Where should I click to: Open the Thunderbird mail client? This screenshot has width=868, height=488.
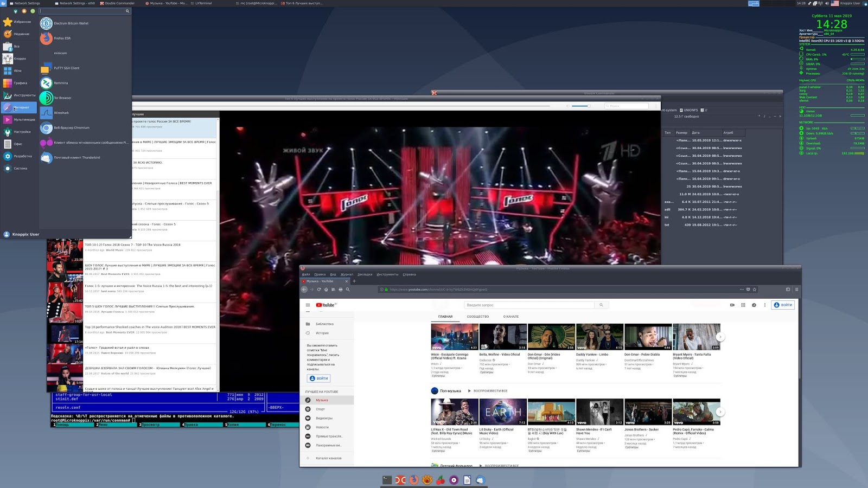[x=84, y=158]
